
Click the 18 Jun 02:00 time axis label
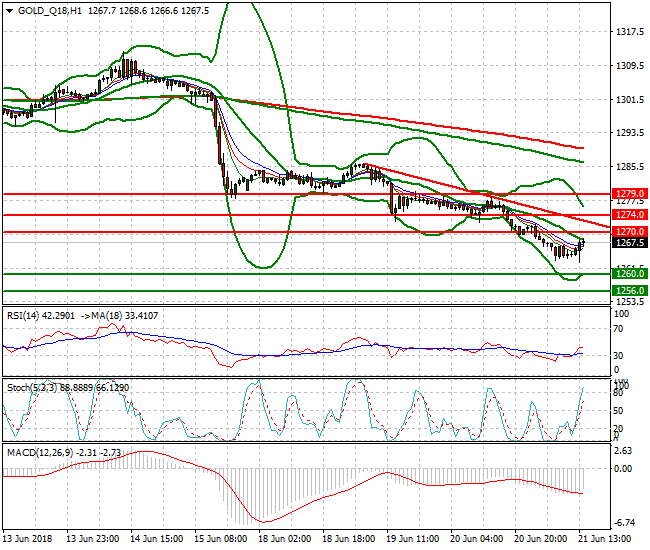point(284,539)
